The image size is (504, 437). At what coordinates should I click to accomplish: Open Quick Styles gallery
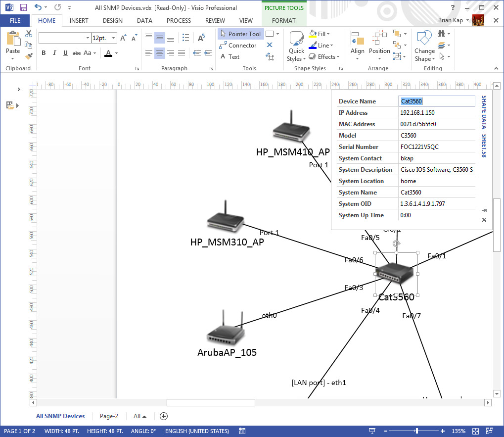[x=296, y=47]
